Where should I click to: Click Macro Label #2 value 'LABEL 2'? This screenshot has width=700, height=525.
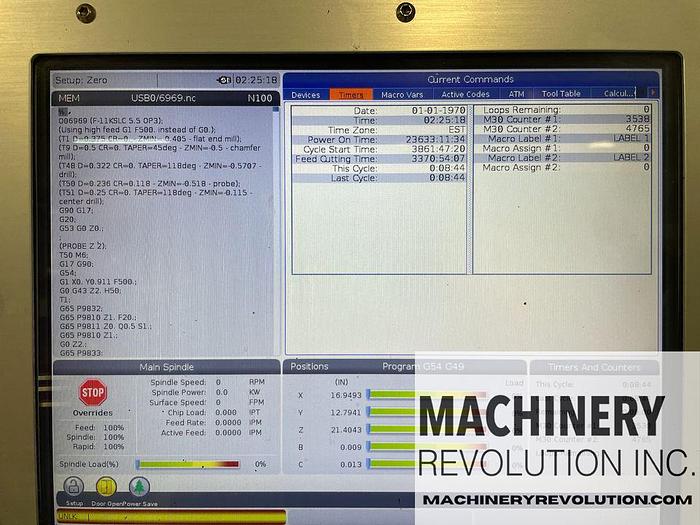click(631, 157)
